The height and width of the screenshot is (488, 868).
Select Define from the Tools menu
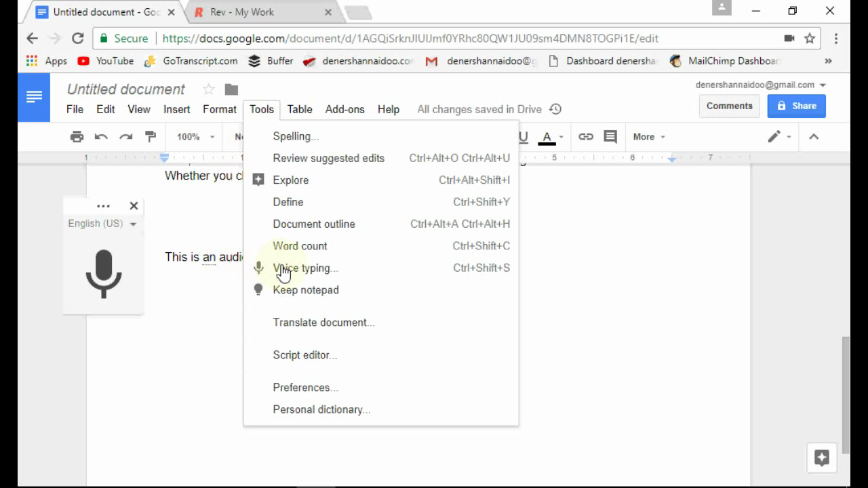click(381, 202)
